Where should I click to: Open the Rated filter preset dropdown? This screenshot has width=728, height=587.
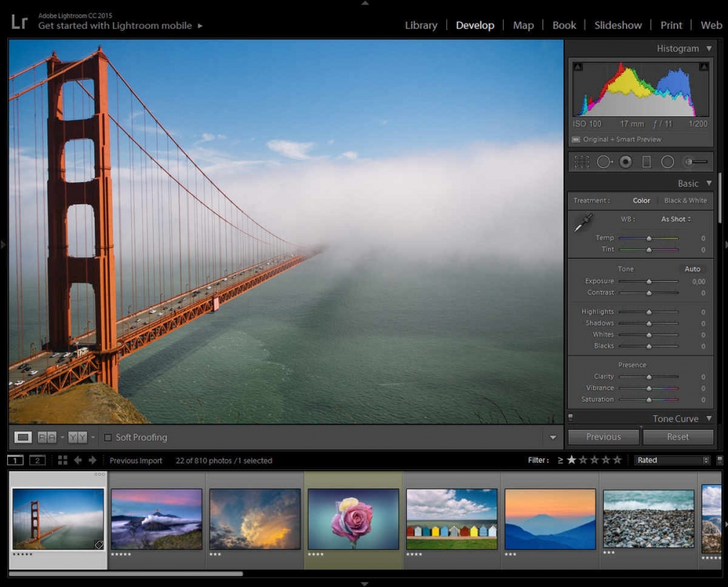[x=672, y=460]
